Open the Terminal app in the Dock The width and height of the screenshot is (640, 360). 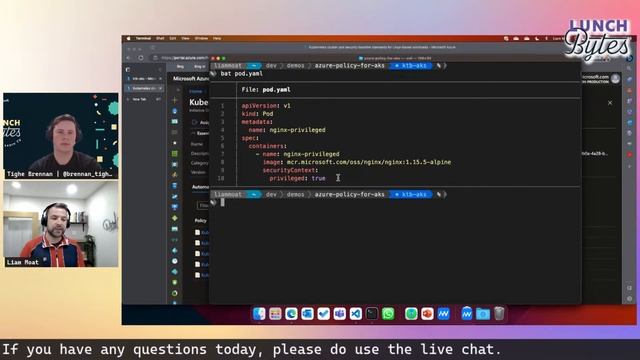click(372, 313)
